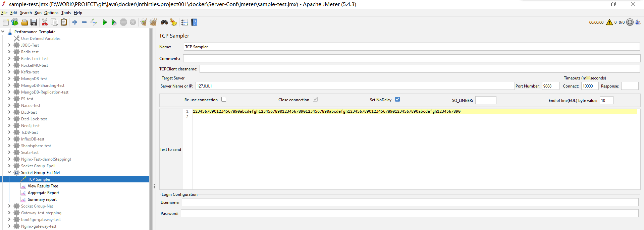This screenshot has width=644, height=230.
Task: Select Aggregate Report in tree
Action: coord(43,193)
